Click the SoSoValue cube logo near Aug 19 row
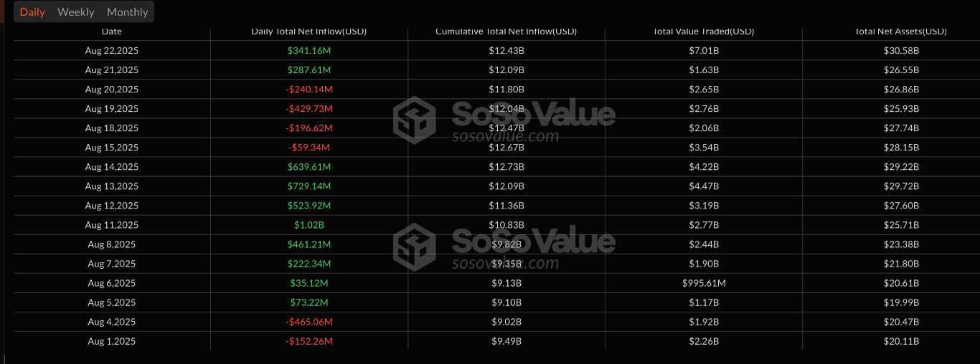The height and width of the screenshot is (364, 980). 415,119
